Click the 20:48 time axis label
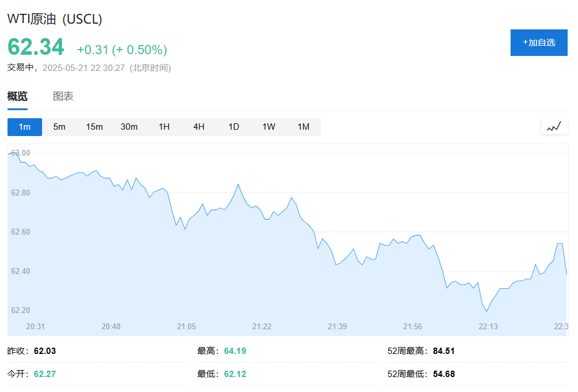The height and width of the screenshot is (392, 578). click(111, 327)
